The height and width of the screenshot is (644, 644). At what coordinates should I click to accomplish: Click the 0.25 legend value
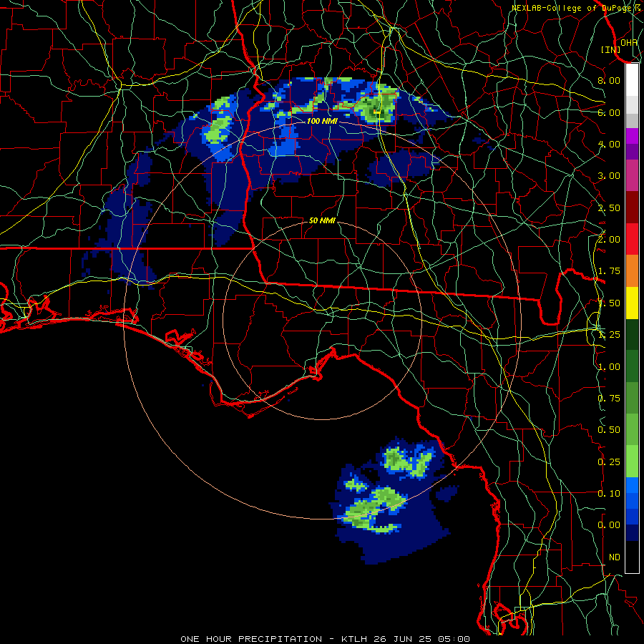[609, 462]
